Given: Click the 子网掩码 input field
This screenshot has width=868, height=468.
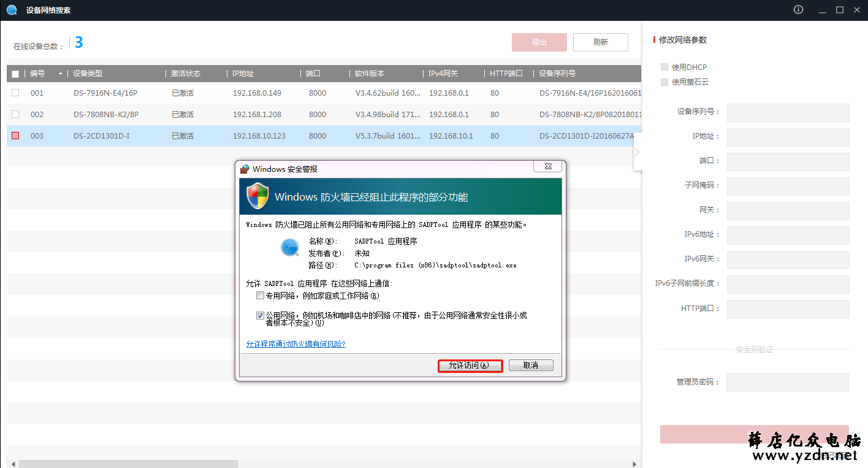Looking at the screenshot, I should [788, 186].
